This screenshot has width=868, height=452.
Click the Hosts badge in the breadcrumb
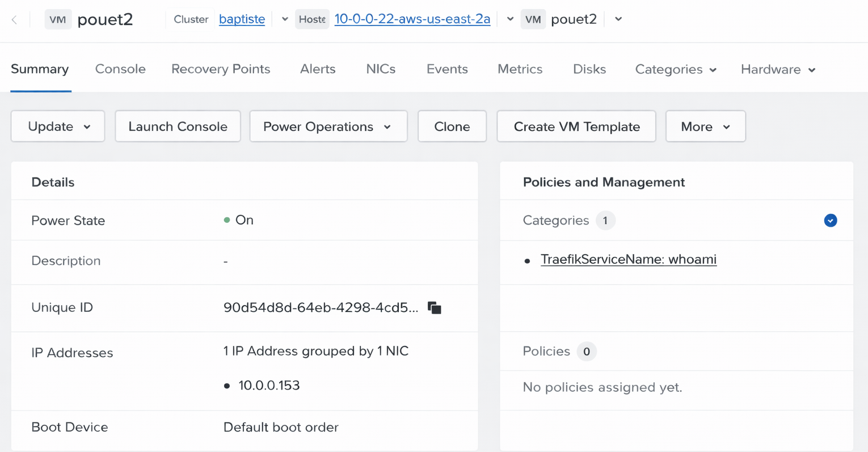point(311,19)
